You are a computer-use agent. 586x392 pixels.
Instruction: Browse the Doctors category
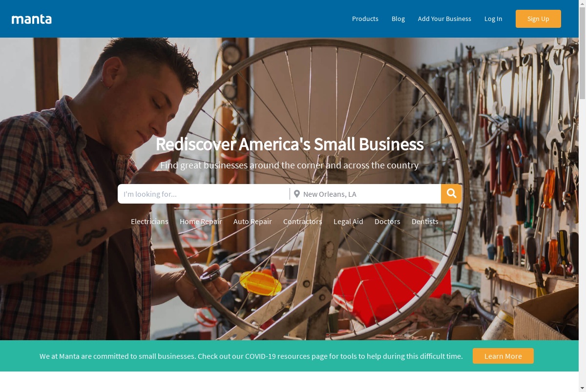point(387,222)
